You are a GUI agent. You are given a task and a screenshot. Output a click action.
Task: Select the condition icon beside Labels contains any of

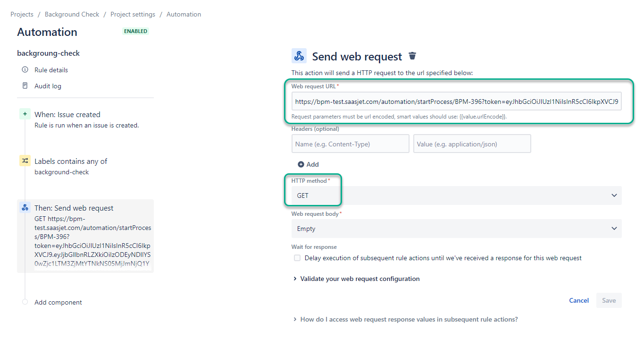pos(25,161)
